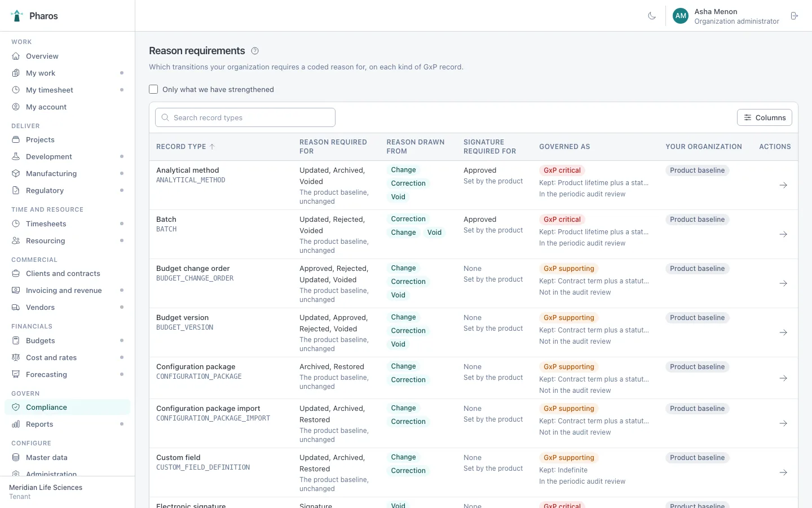This screenshot has width=812, height=508.
Task: Check 'Only what we have strengthened'
Action: coord(153,89)
